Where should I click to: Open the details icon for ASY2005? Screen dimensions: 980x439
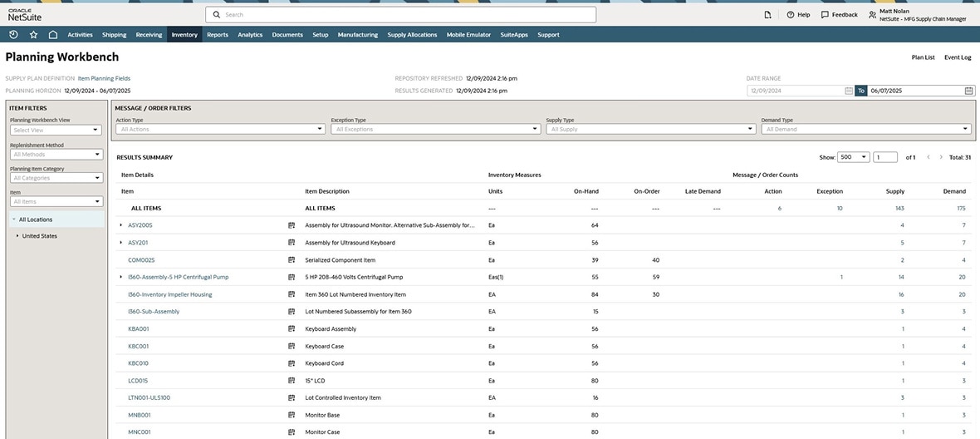click(x=292, y=225)
